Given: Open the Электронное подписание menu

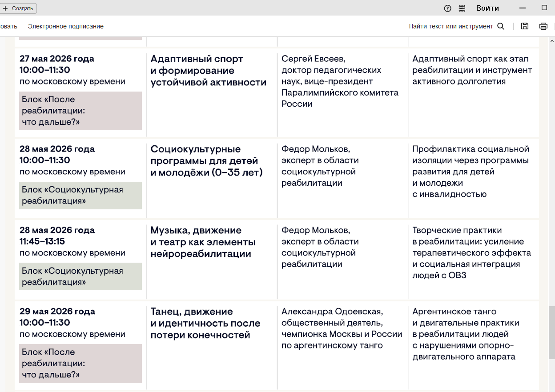Looking at the screenshot, I should [x=66, y=26].
